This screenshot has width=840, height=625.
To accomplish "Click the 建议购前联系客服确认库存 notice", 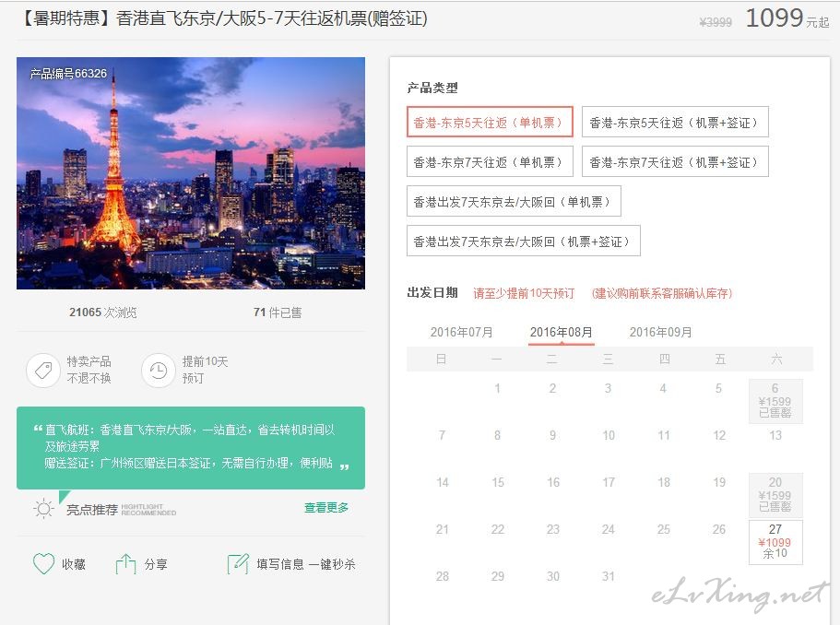I will coord(662,293).
